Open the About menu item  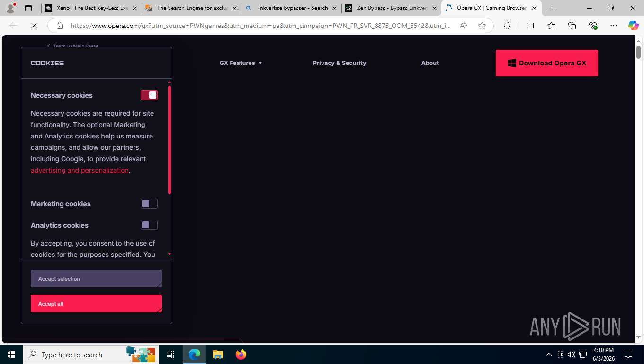[430, 63]
